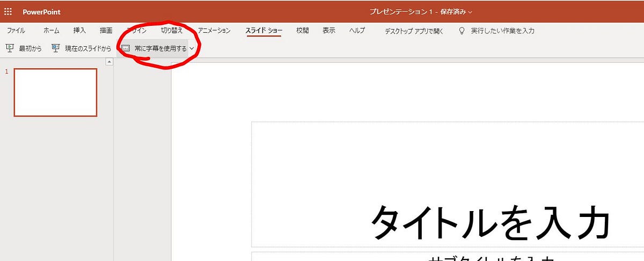Start slideshow with 最初から
644x261 pixels.
(x=24, y=48)
